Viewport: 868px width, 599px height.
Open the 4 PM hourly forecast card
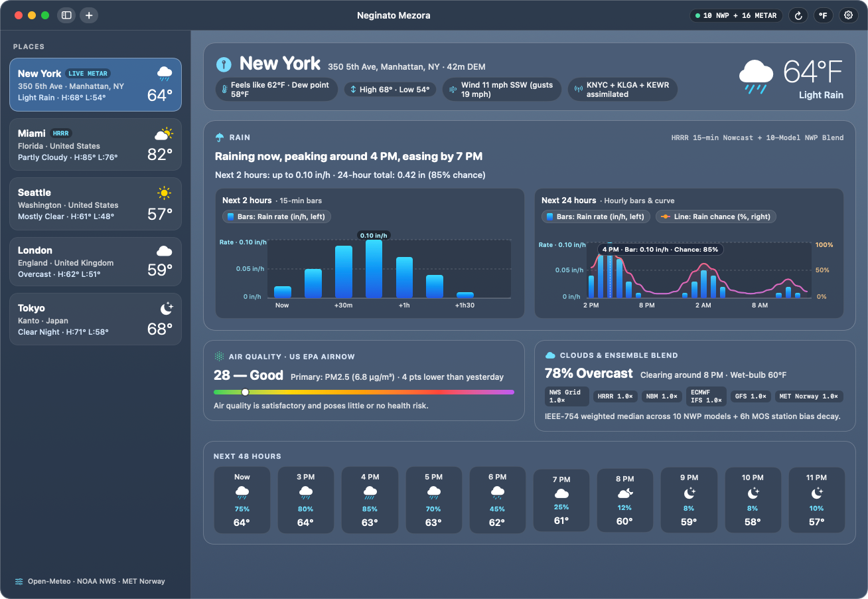[x=370, y=499]
